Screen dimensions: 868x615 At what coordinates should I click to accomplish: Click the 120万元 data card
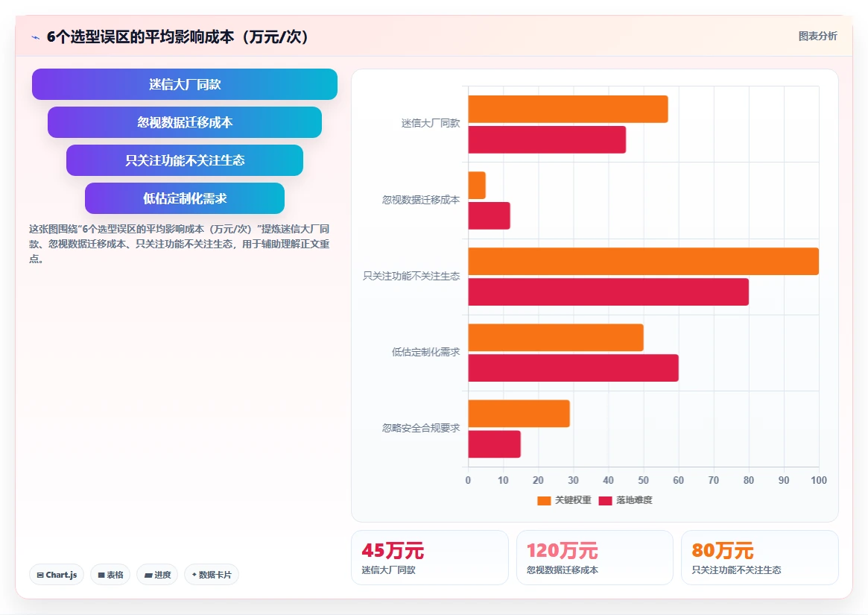[595, 558]
